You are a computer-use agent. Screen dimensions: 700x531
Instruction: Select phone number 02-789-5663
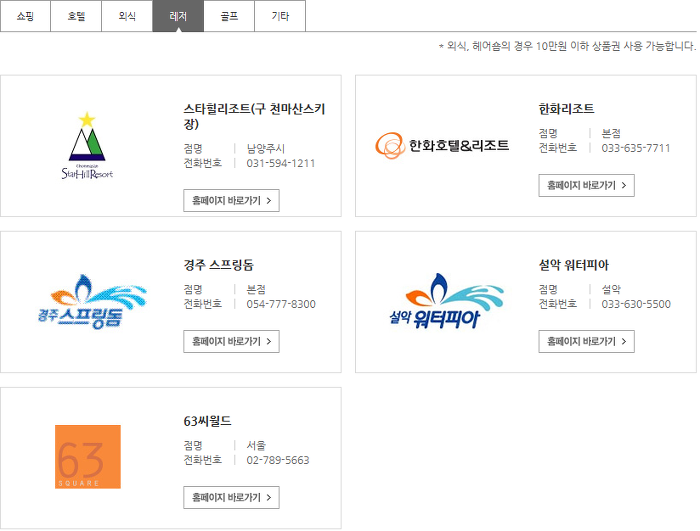click(x=278, y=460)
